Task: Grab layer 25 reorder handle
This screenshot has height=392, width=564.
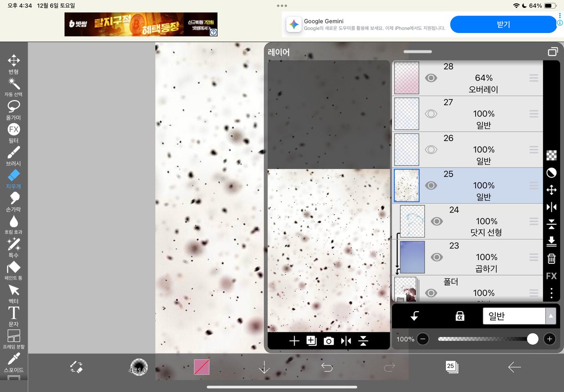Action: click(533, 185)
